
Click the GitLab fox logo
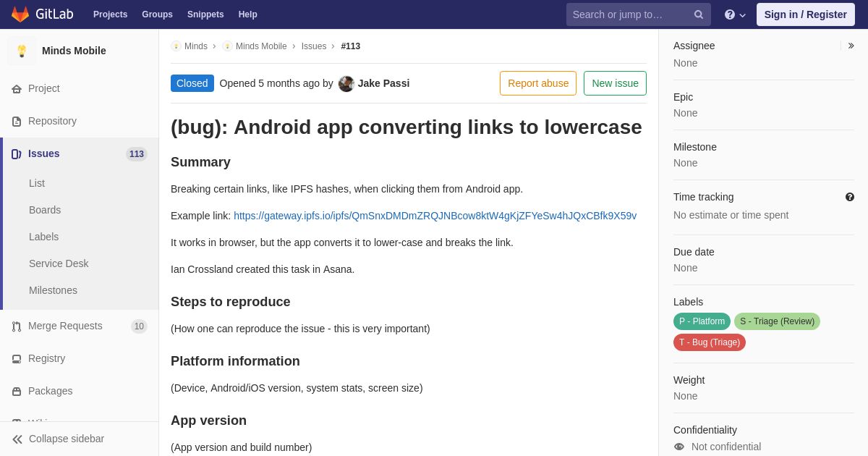point(20,14)
